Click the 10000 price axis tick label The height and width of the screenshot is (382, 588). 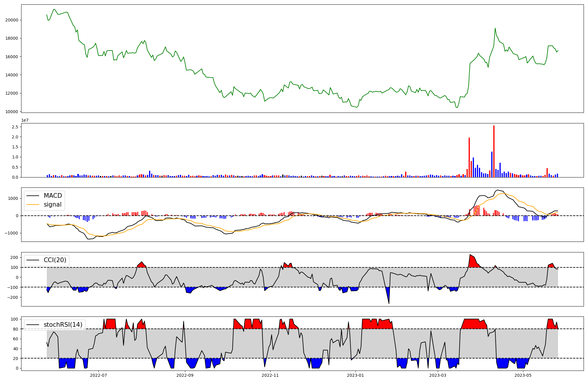tap(12, 111)
